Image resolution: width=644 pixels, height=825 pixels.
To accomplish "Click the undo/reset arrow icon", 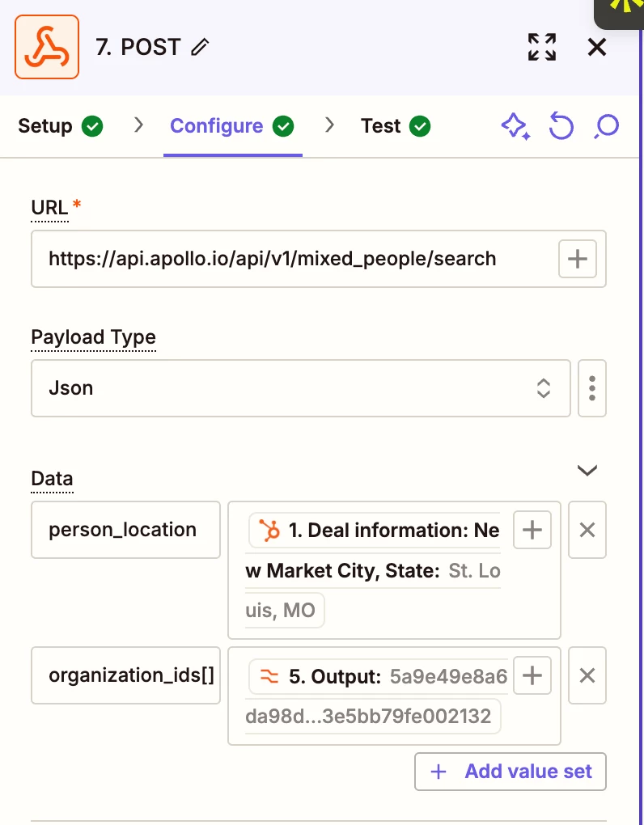I will coord(561,126).
